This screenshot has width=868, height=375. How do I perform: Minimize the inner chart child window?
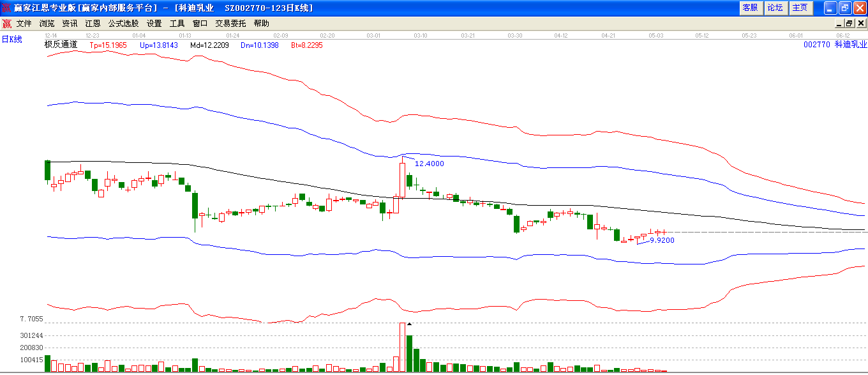[x=841, y=24]
